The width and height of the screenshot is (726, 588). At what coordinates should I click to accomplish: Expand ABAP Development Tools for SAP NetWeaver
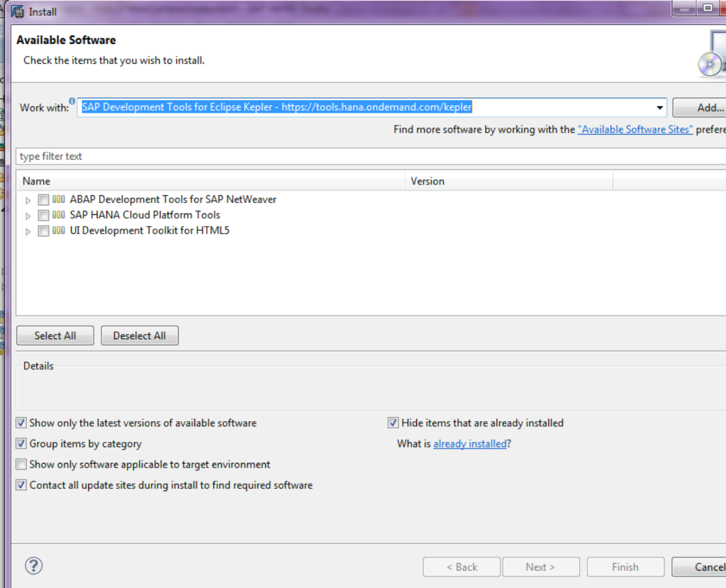pyautogui.click(x=28, y=200)
